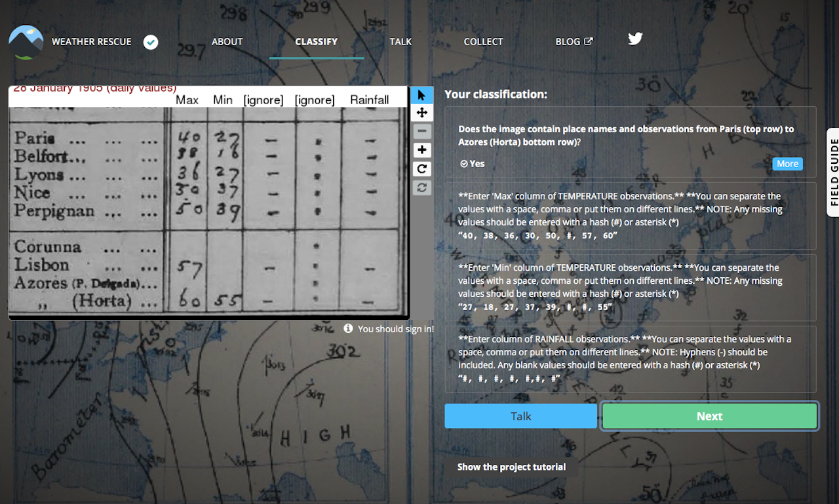Click the checkmark badge next to Weather Rescue
This screenshot has height=504, width=839.
pos(150,42)
